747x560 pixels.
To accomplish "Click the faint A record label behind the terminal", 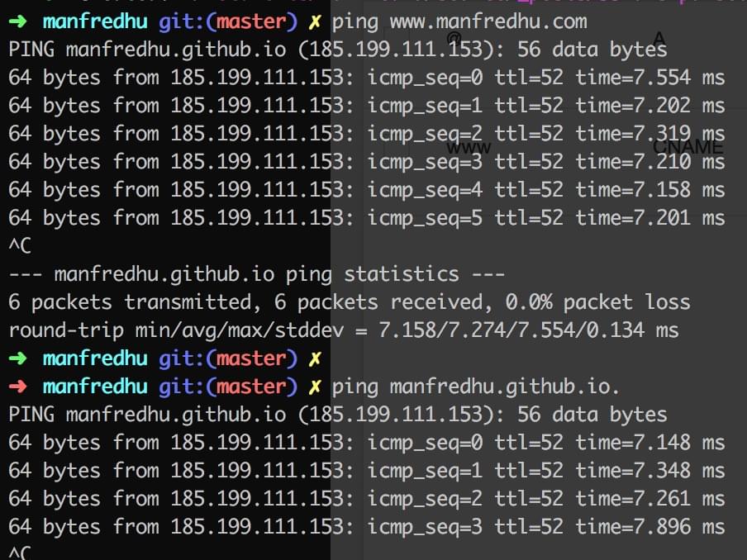I will coord(659,38).
